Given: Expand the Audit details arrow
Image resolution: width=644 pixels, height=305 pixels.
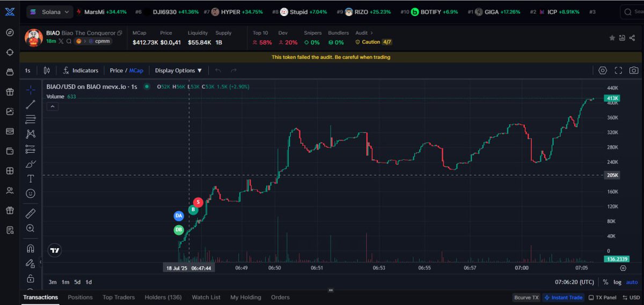Looking at the screenshot, I should point(371,33).
